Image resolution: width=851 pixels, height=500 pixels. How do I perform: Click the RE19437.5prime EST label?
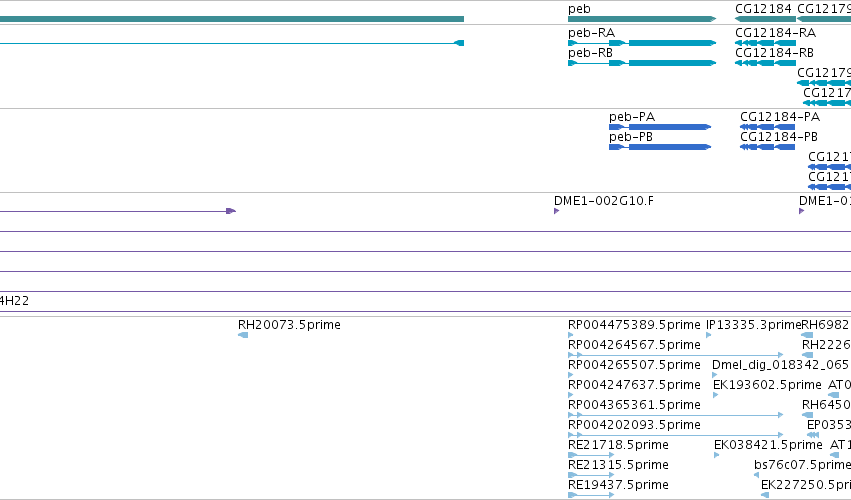[x=618, y=485]
